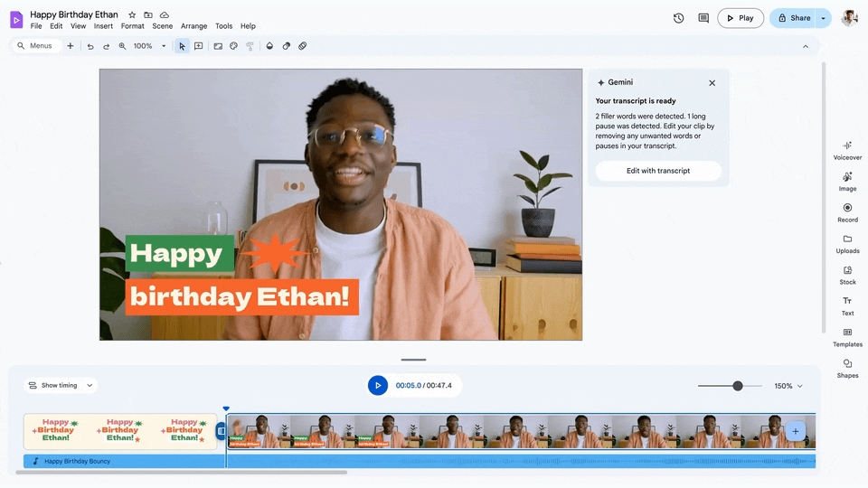This screenshot has width=868, height=488.
Task: Open the Arrange menu
Action: (x=193, y=26)
